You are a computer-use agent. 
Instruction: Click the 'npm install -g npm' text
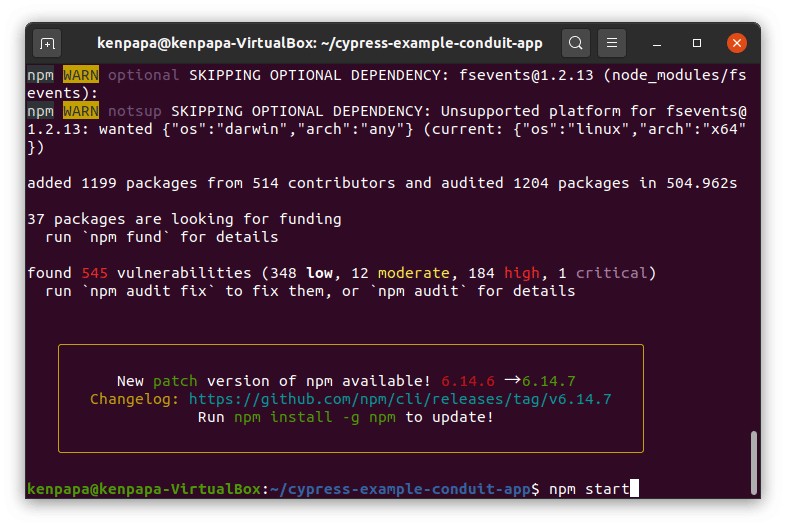pos(317,417)
